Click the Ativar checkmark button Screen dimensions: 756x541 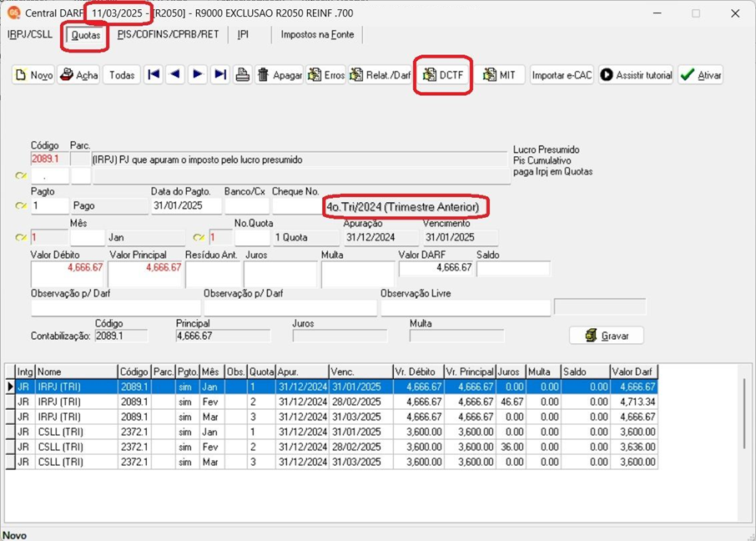pos(701,75)
